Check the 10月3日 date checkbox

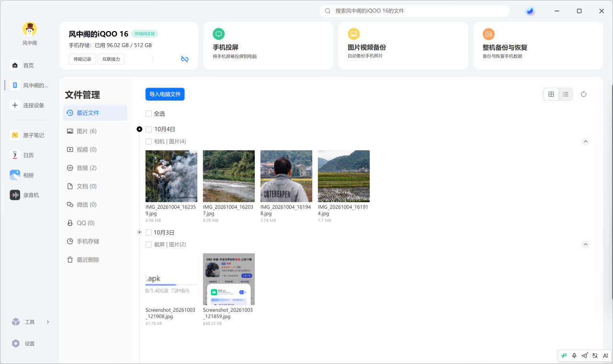point(148,232)
